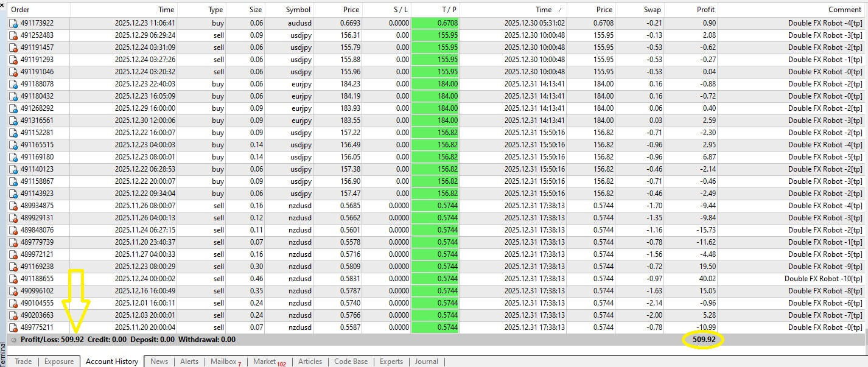Click sell order icon next to order 490996102

pos(13,291)
